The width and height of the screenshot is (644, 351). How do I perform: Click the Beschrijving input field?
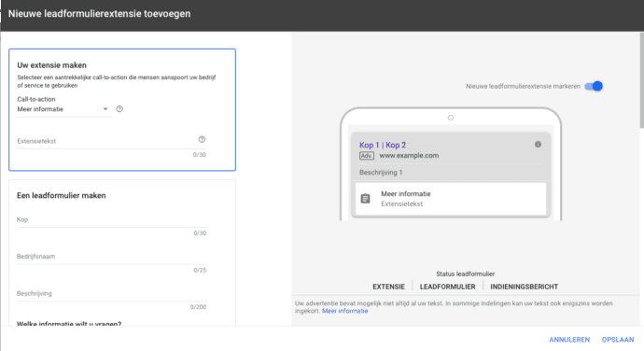[111, 293]
